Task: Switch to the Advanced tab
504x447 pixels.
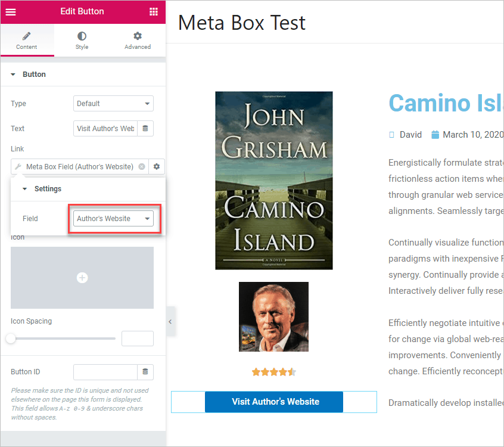Action: [137, 41]
